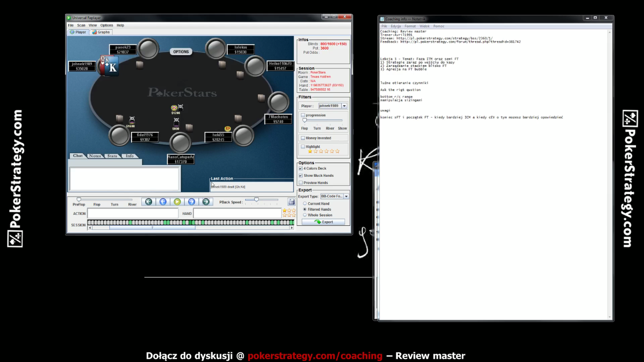
Task: Click the dealer button chip near heki55
Action: (228, 128)
